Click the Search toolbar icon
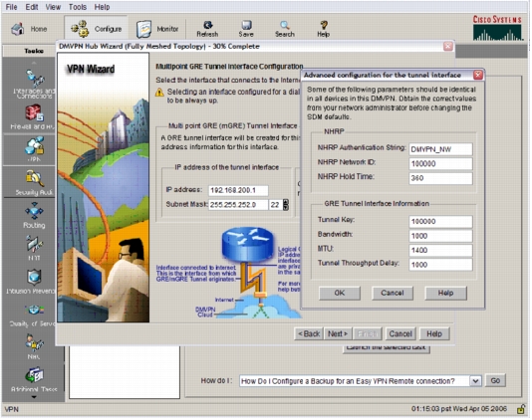This screenshot has width=532, height=420. pyautogui.click(x=285, y=29)
